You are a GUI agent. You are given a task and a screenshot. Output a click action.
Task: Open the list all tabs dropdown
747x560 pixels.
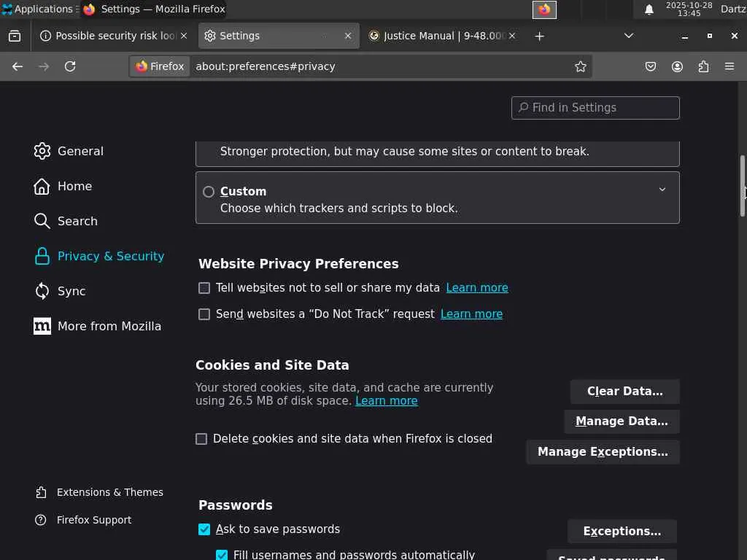tap(628, 36)
